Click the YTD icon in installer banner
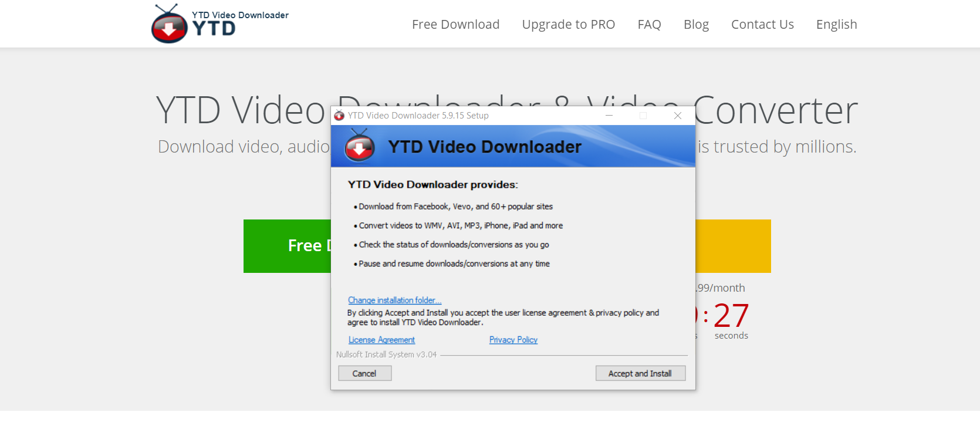This screenshot has width=980, height=446. 360,146
